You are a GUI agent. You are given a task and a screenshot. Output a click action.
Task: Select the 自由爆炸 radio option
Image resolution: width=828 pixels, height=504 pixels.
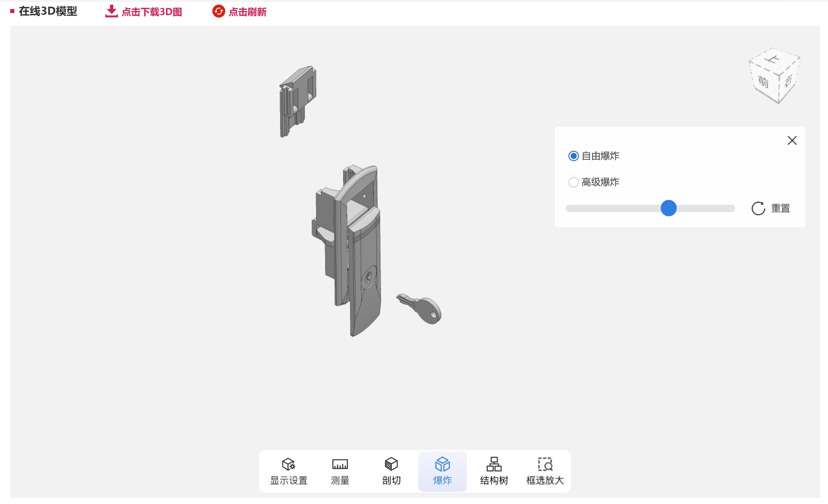(573, 156)
